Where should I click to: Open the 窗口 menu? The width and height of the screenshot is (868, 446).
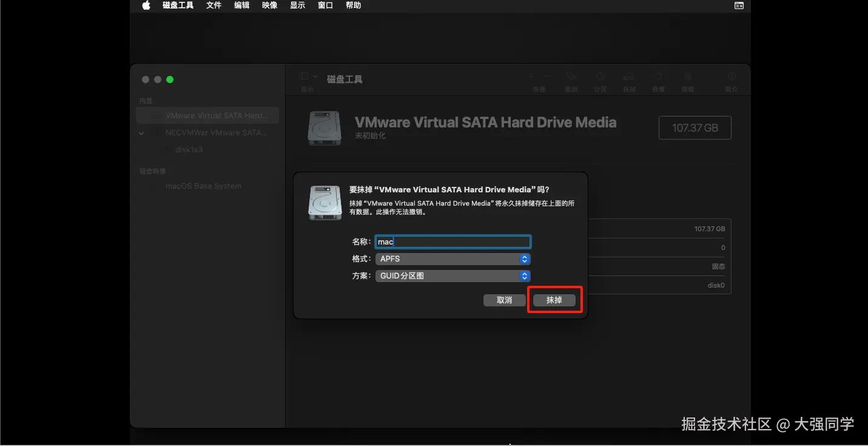(325, 5)
